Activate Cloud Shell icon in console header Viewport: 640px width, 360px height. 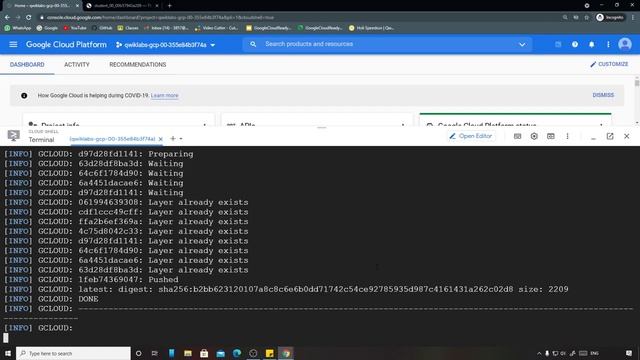(x=558, y=44)
